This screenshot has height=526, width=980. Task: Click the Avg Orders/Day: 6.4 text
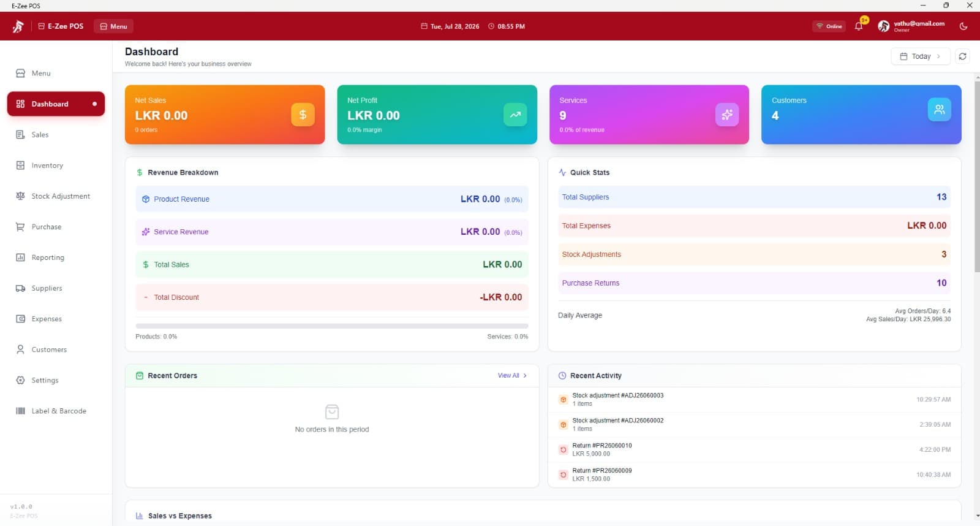922,311
